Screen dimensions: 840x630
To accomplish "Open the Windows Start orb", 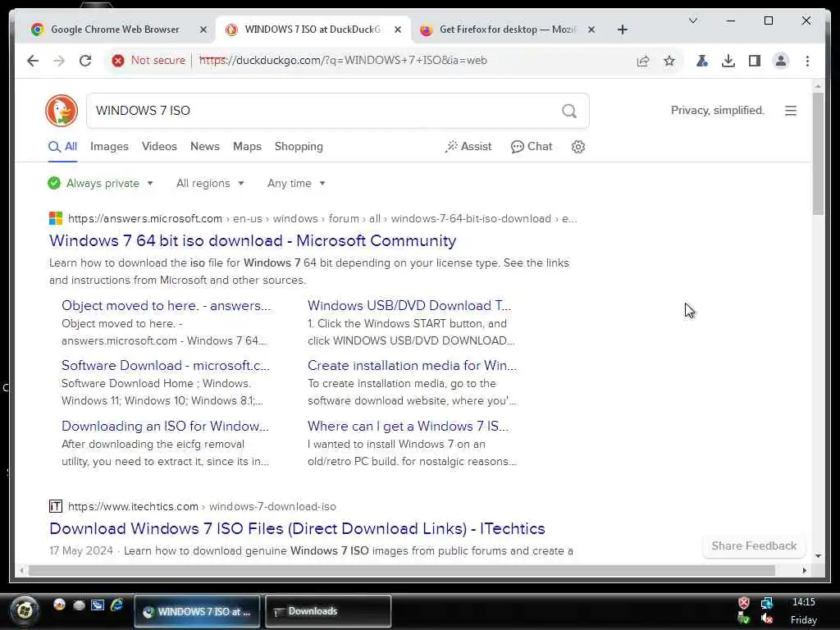I will click(25, 610).
